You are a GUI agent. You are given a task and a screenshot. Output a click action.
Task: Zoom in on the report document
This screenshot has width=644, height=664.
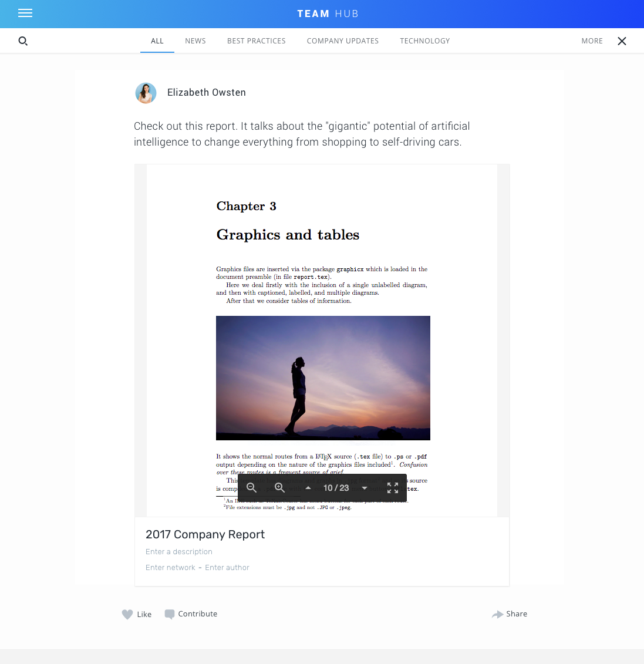(279, 488)
